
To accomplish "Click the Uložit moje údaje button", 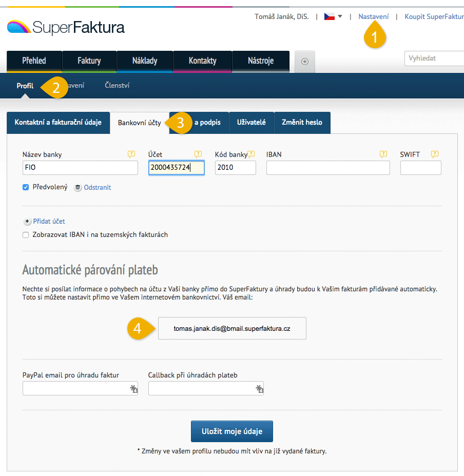I will tap(232, 431).
